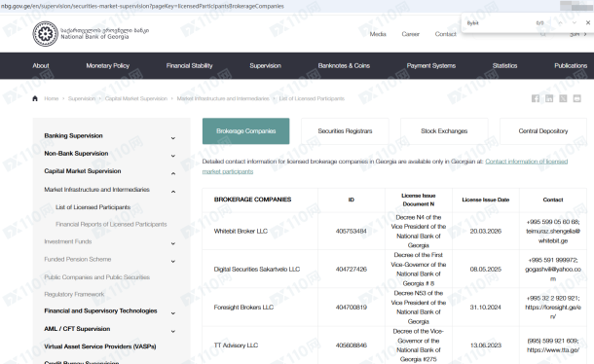The image size is (594, 364).
Task: Click List of Licensed Participants breadcrumb
Action: [312, 98]
